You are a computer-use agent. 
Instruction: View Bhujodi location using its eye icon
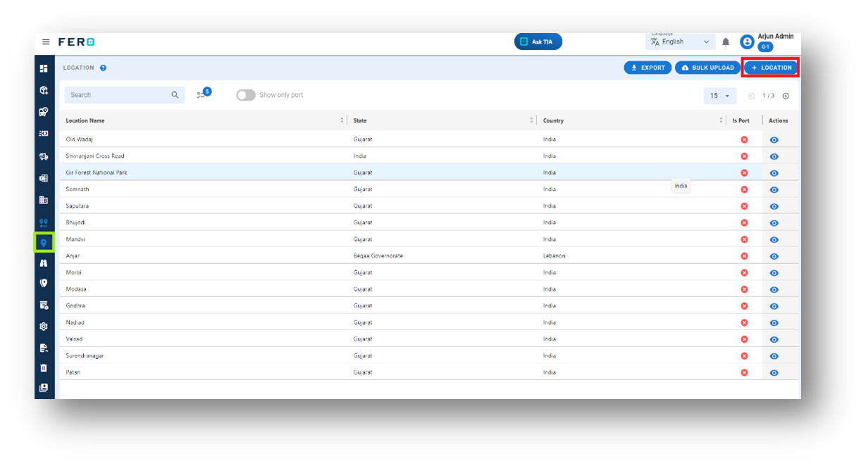[774, 223]
